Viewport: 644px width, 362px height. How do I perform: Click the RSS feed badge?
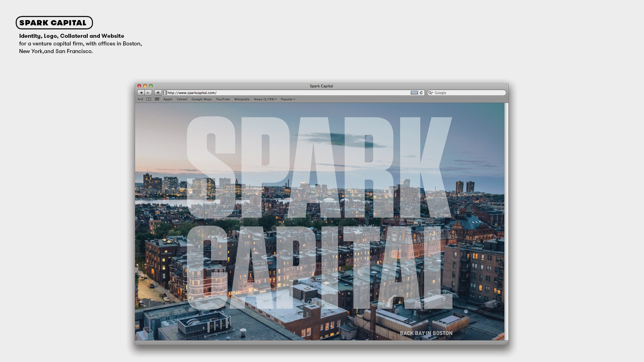tap(414, 93)
